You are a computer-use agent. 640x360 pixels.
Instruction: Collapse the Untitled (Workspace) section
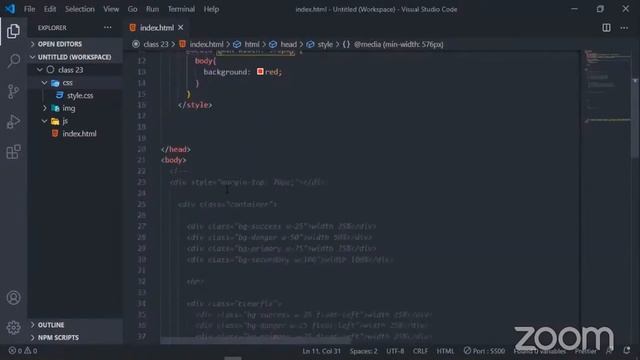75,57
